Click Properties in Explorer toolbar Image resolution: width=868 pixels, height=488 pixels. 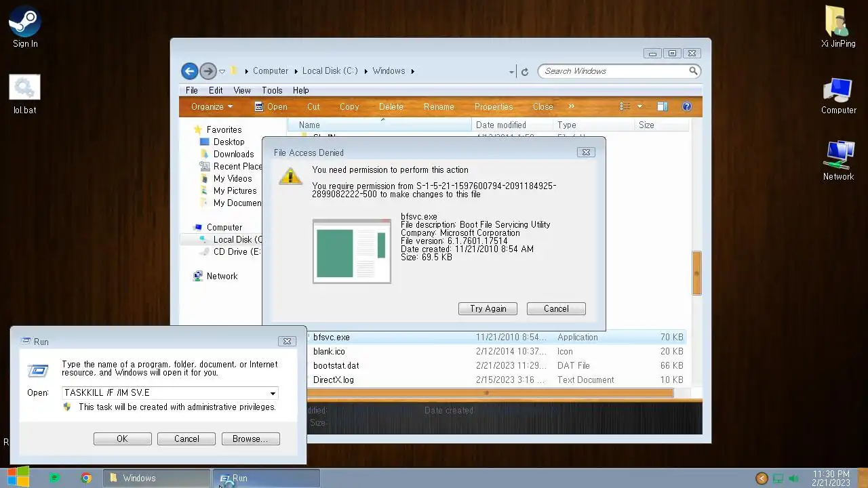pyautogui.click(x=494, y=106)
